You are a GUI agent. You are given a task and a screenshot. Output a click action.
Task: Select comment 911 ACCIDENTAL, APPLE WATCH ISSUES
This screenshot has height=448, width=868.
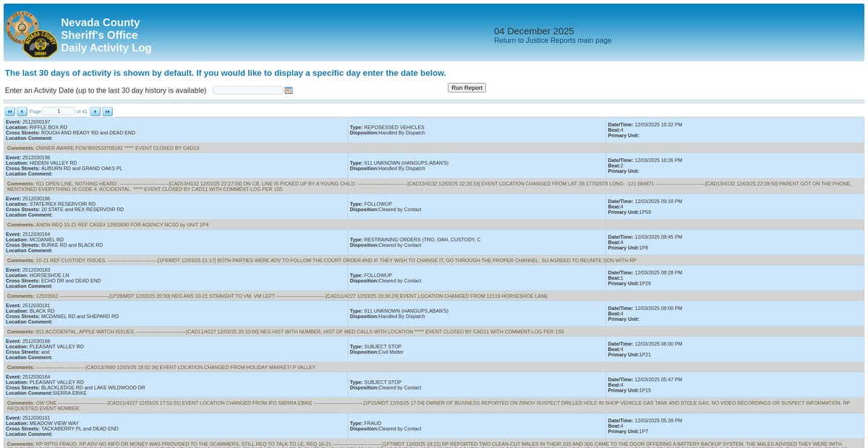tap(85, 332)
